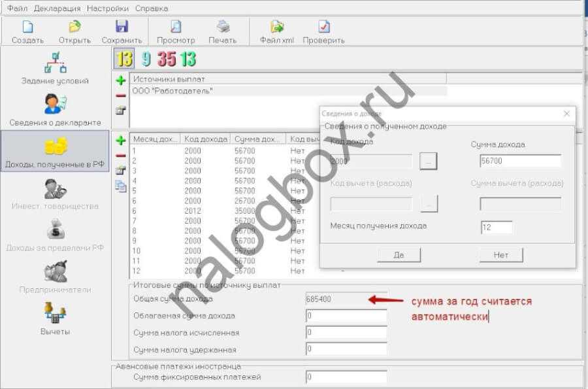Remove the payment source with the red minus

pos(120,95)
